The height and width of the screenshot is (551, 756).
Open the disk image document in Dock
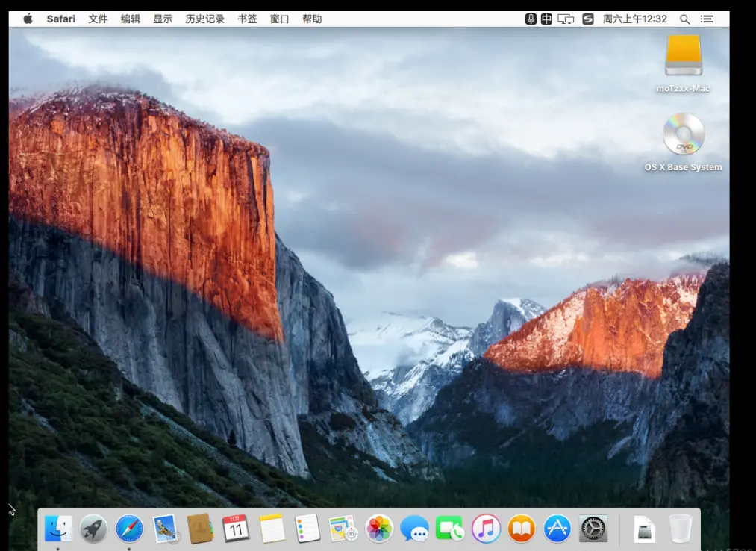(644, 529)
